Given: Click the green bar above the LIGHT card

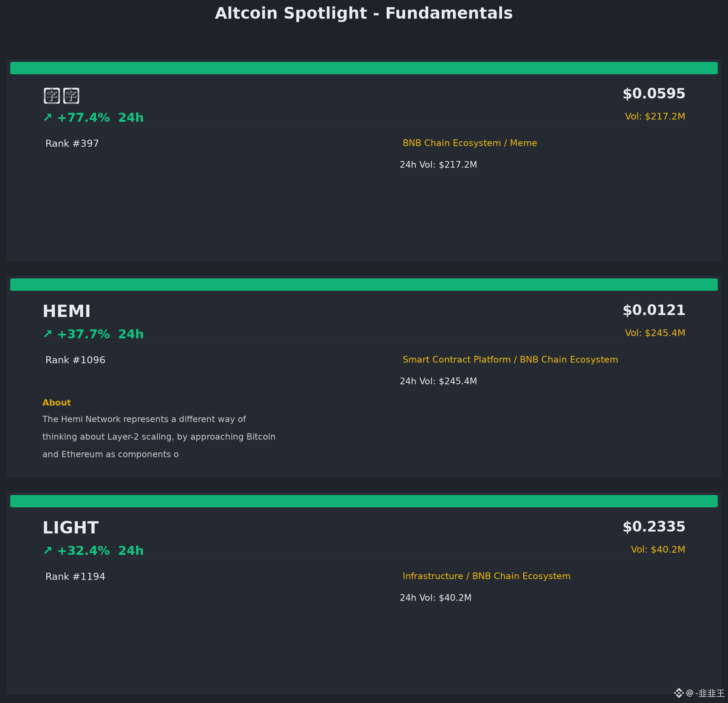Looking at the screenshot, I should pyautogui.click(x=364, y=501).
